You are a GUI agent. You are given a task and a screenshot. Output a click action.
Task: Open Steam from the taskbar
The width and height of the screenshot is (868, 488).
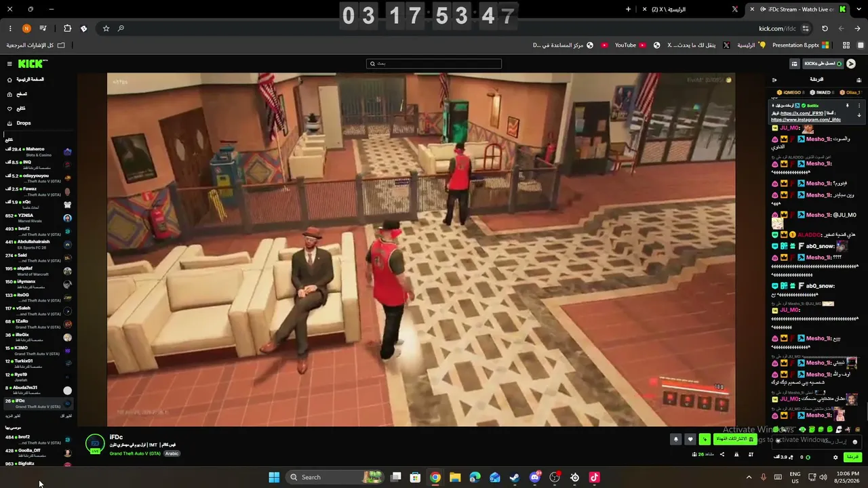coord(515,477)
